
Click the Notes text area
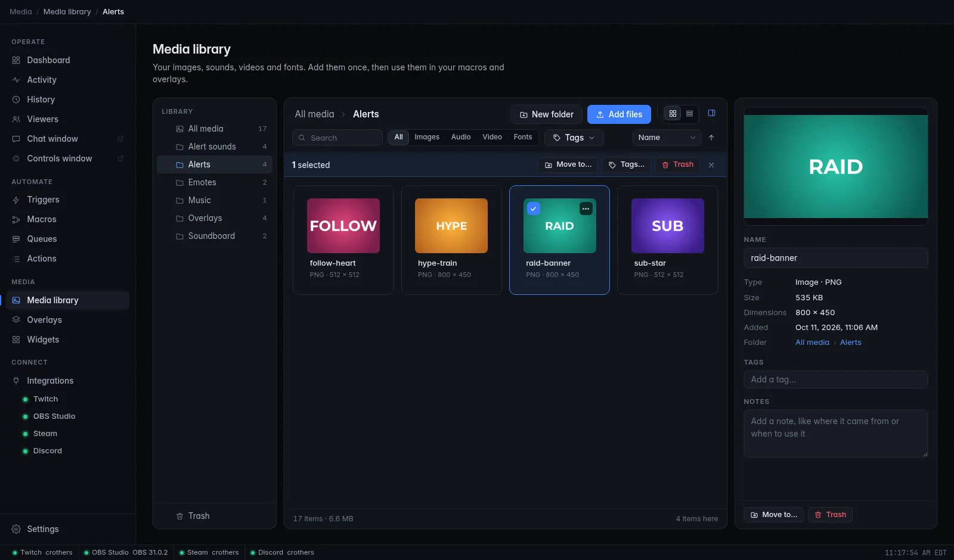(x=836, y=434)
